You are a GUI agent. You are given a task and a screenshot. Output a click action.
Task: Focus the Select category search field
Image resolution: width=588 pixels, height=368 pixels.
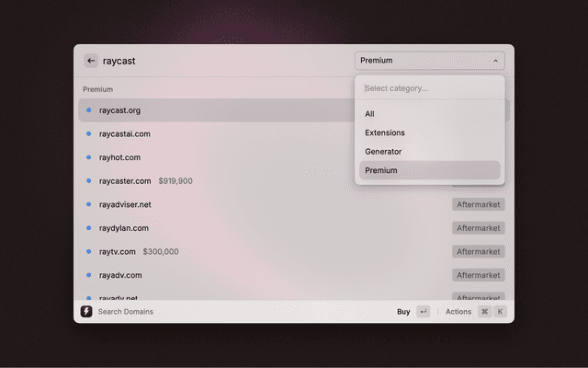pyautogui.click(x=429, y=88)
